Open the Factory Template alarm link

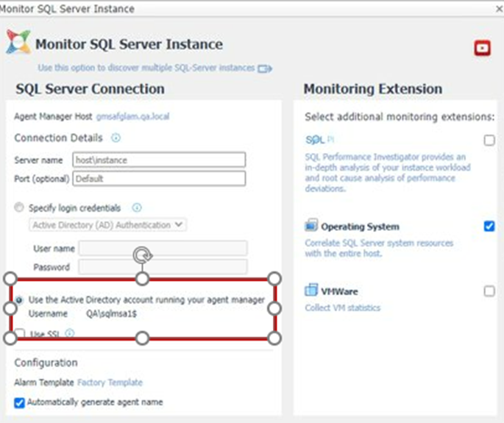pos(110,383)
